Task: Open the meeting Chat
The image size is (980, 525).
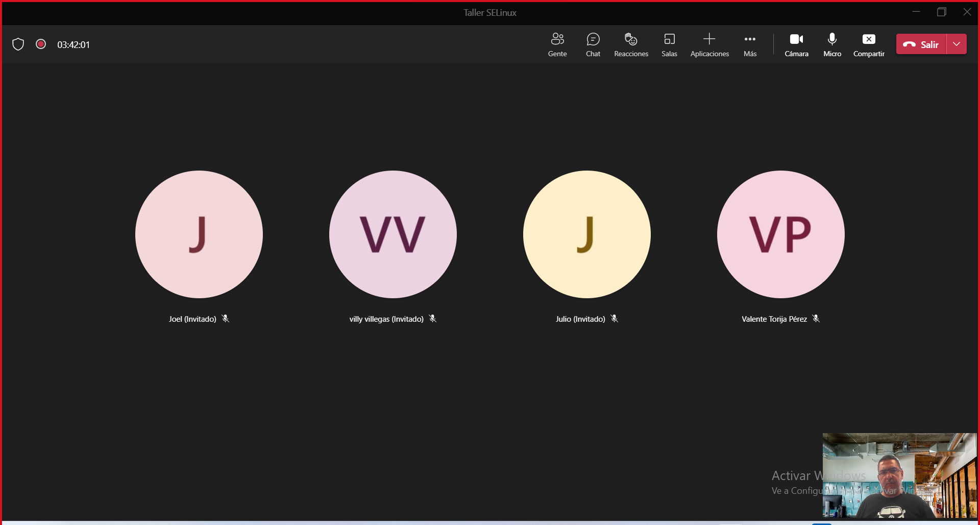Action: tap(593, 44)
